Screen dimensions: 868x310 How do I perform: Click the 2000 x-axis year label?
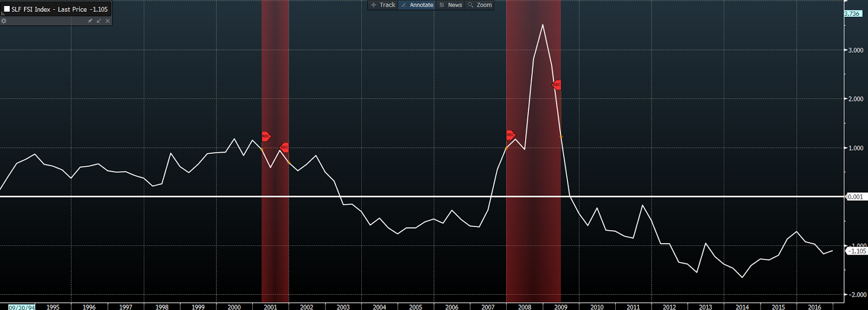(234, 307)
